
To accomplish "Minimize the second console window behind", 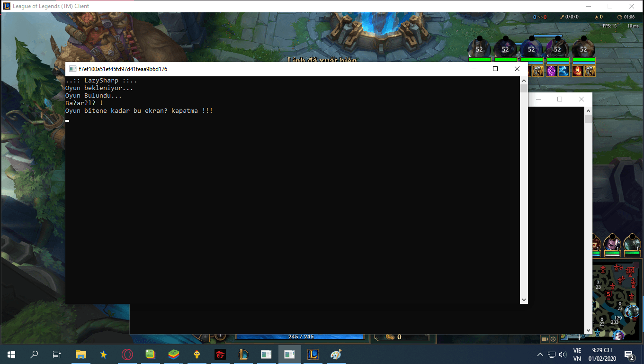I will point(538,100).
